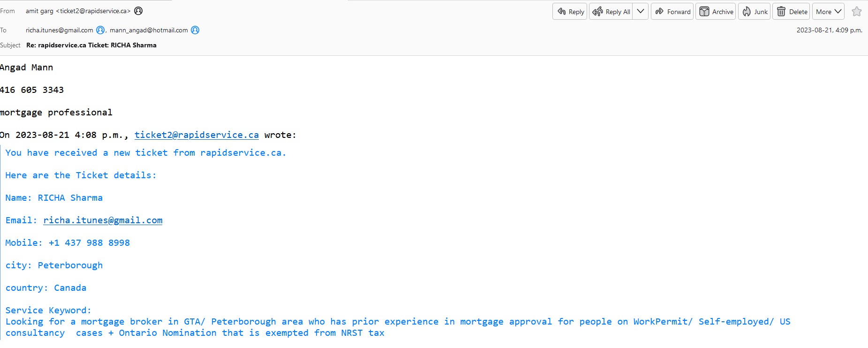Click Reply All to respond to everyone
868x348 pixels.
click(611, 12)
